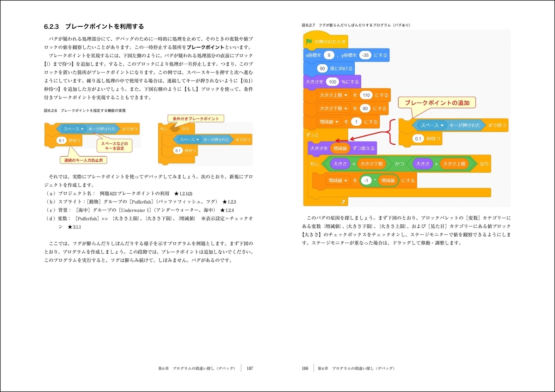Open スペース dropdown in the ブレークポイントの追加 snippet
This screenshot has height=392, width=555.
coord(432,125)
